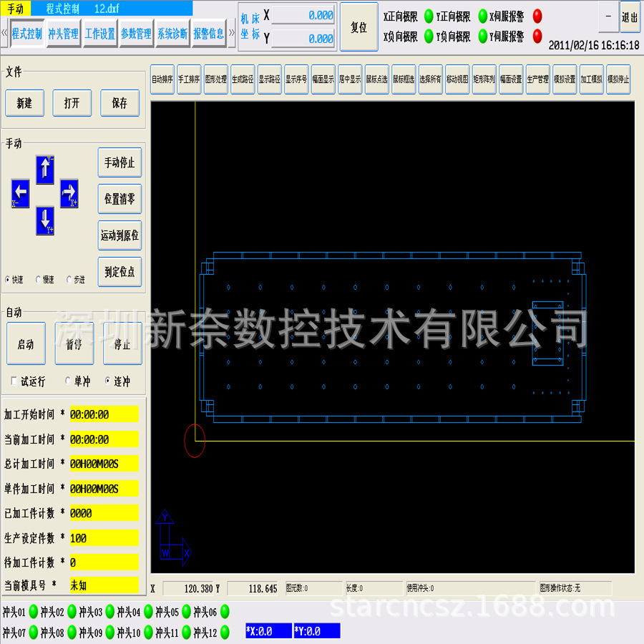Click the 手动停止 button
The image size is (644, 644).
[x=119, y=162]
